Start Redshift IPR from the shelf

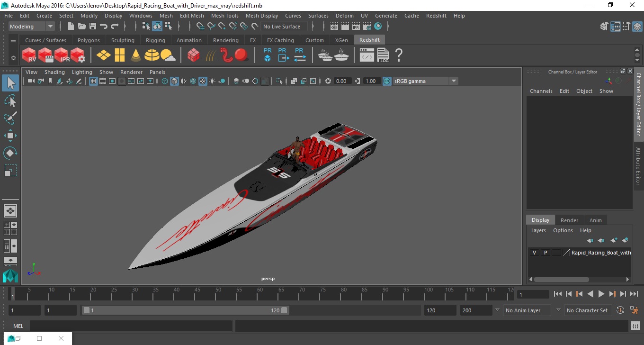[62, 55]
